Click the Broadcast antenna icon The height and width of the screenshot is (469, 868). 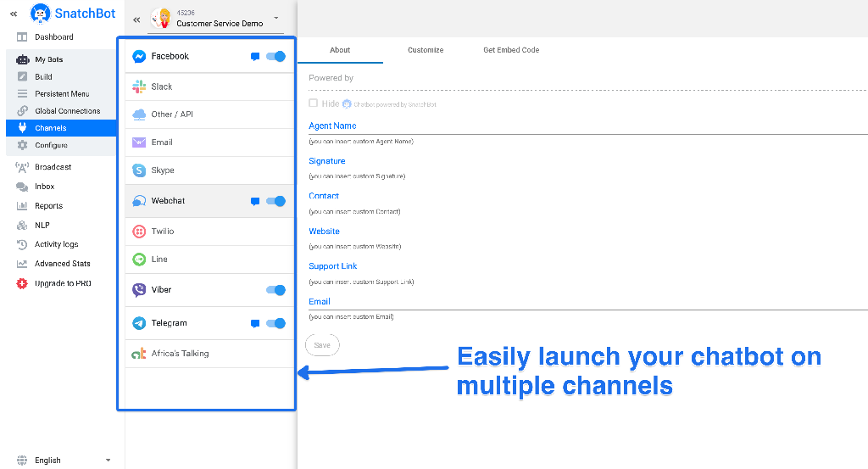[x=22, y=167]
